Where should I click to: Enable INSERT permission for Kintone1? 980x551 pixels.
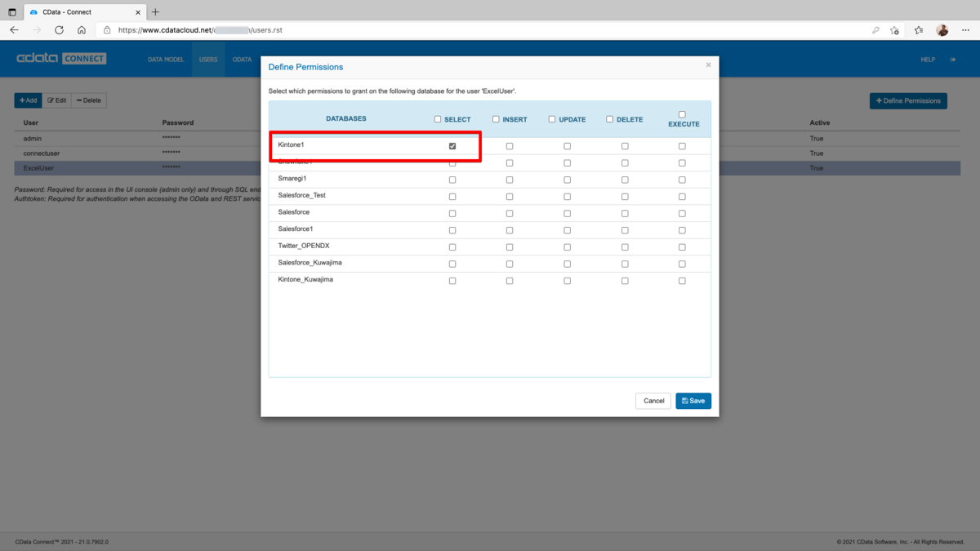pos(510,146)
